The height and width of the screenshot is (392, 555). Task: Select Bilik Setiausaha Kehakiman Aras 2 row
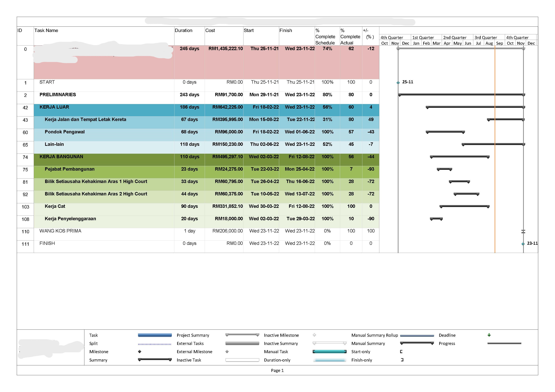tap(198, 197)
